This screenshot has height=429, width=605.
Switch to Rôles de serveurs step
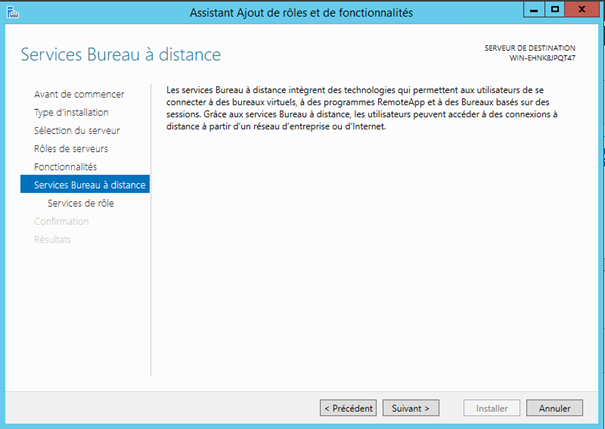[x=71, y=149]
